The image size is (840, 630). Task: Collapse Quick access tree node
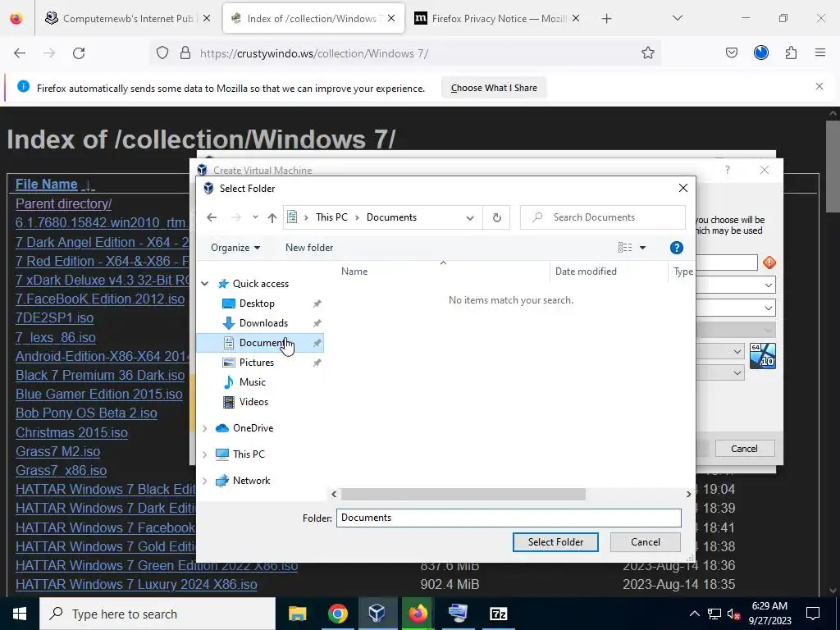(x=204, y=284)
